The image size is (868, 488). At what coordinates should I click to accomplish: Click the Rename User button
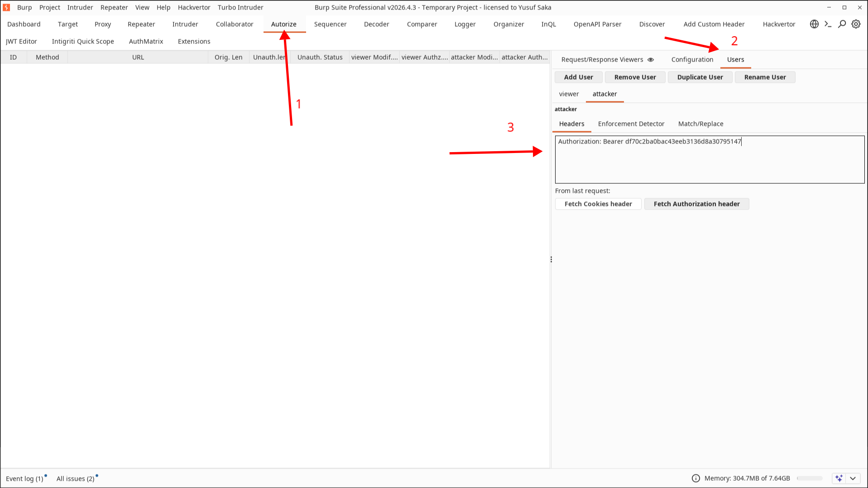point(765,77)
